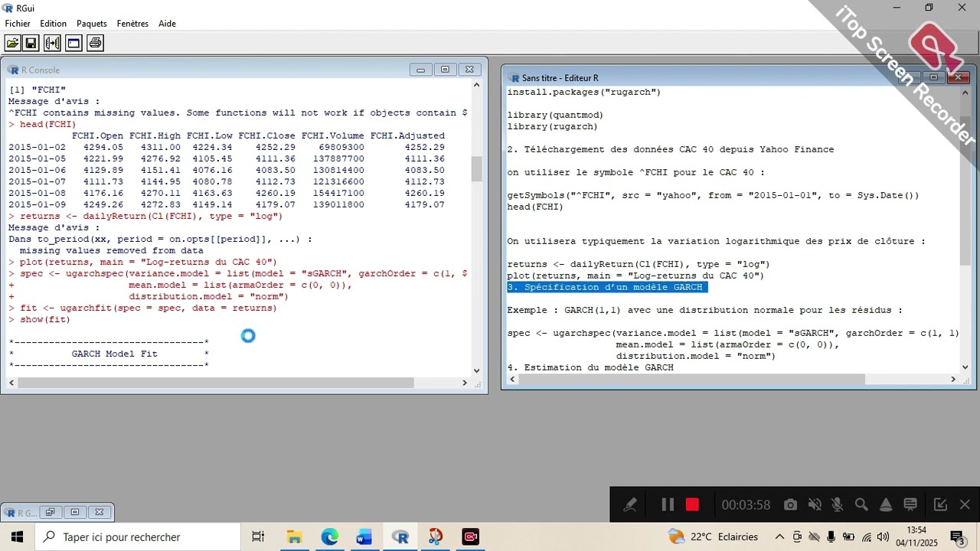Stop recording with the red square
Image resolution: width=980 pixels, height=551 pixels.
point(692,504)
